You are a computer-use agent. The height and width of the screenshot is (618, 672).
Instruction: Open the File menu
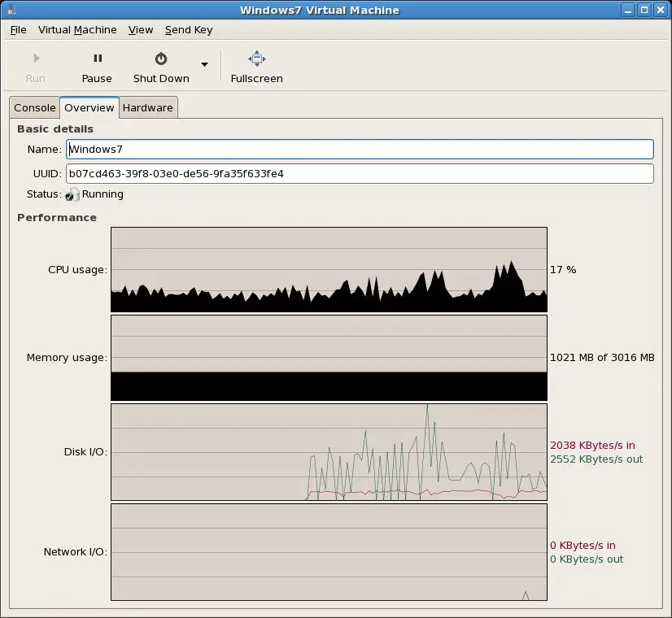[x=18, y=30]
